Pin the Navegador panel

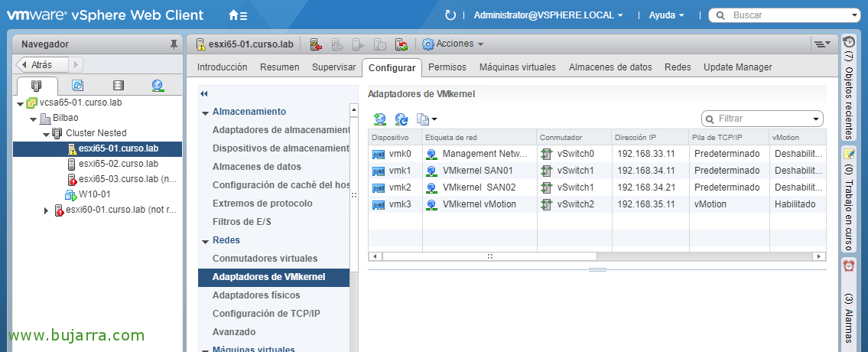[174, 44]
